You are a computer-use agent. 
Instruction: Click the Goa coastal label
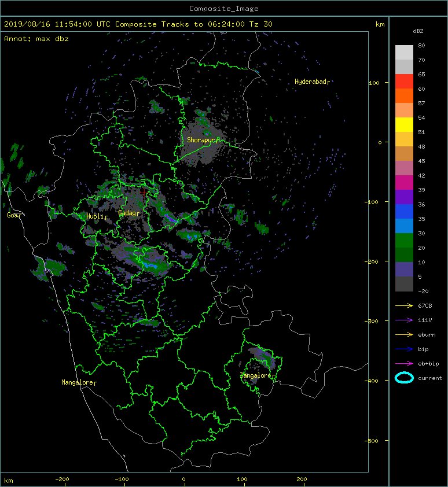pyautogui.click(x=13, y=215)
